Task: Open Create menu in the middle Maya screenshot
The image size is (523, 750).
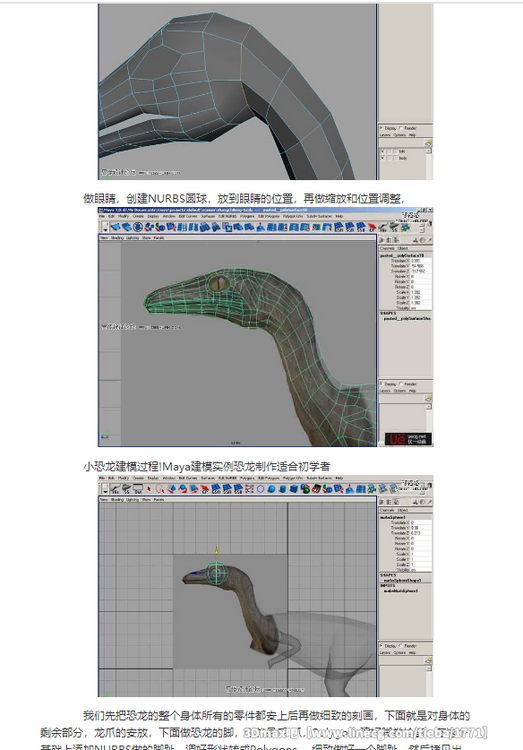Action: coord(138,216)
